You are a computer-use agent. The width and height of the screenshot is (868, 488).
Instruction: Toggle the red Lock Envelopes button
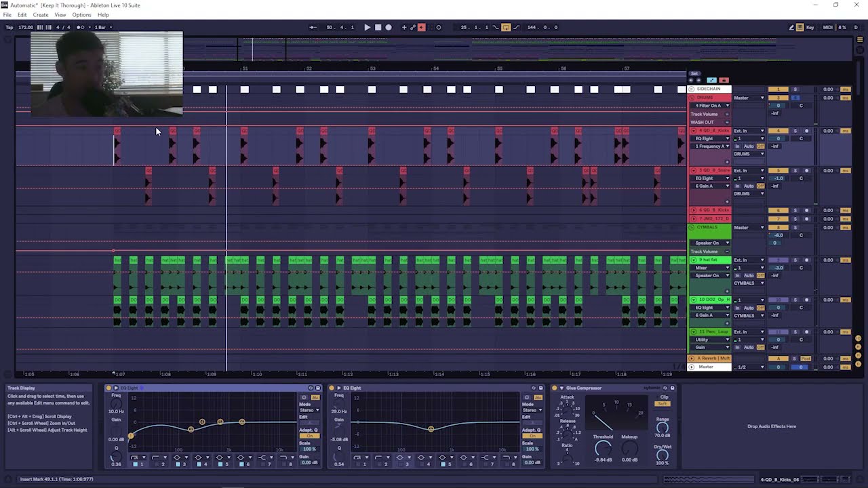click(x=723, y=80)
